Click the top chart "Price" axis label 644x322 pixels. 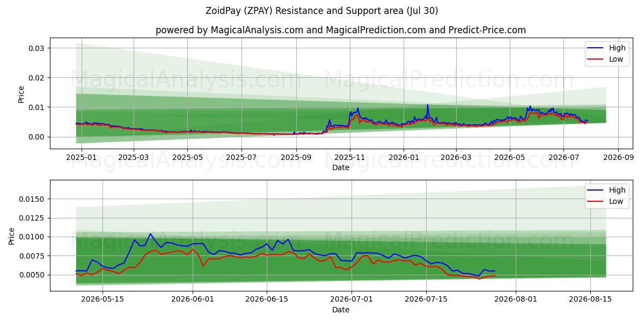(x=21, y=93)
